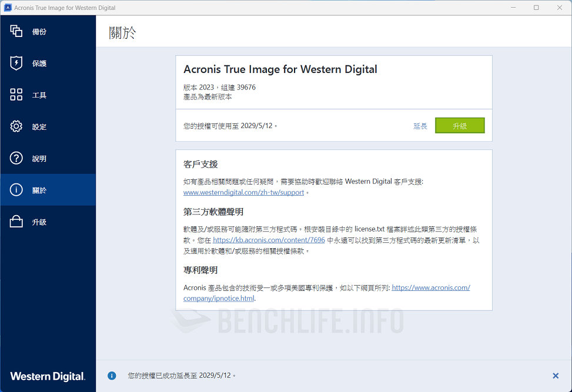Click the 升級 shopping bag icon
Screen dimensions: 572x392
16,222
